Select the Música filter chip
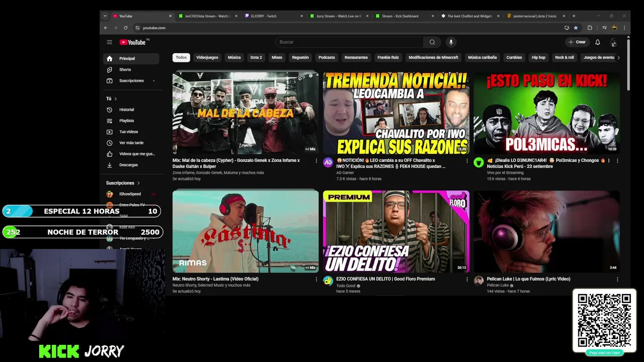The height and width of the screenshot is (362, 644). 234,57
